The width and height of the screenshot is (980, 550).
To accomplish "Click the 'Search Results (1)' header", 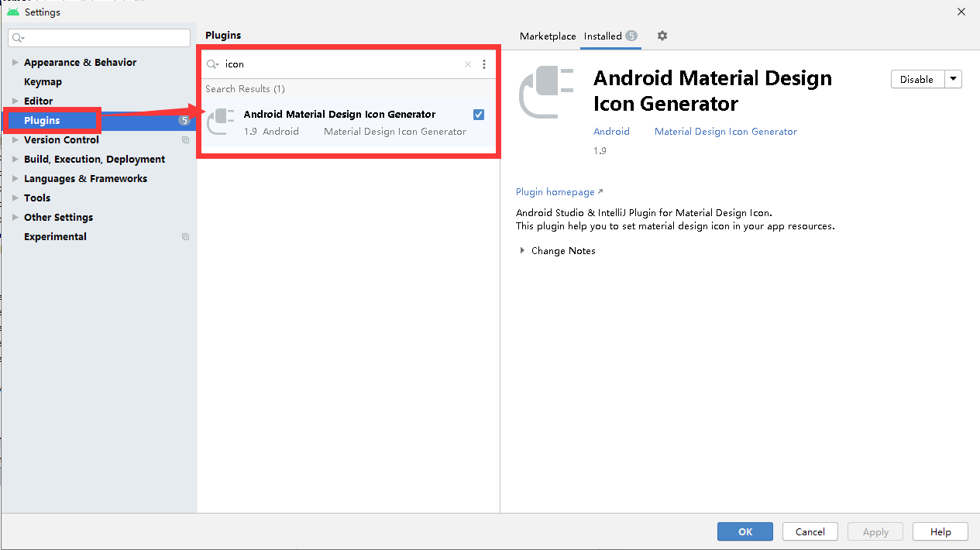I will (245, 89).
